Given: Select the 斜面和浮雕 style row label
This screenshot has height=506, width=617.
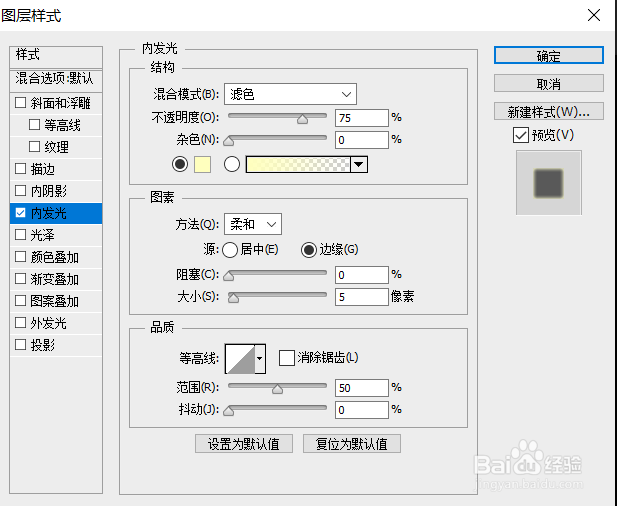Looking at the screenshot, I should 61,103.
